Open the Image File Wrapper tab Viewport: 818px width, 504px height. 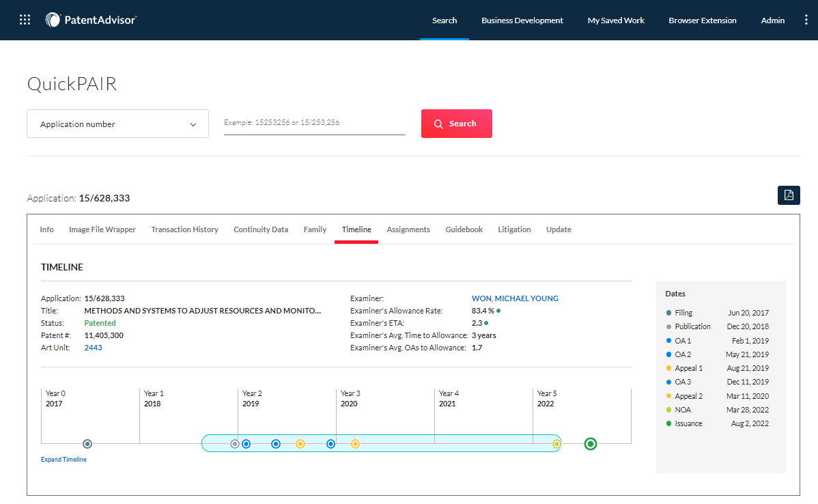pyautogui.click(x=102, y=229)
